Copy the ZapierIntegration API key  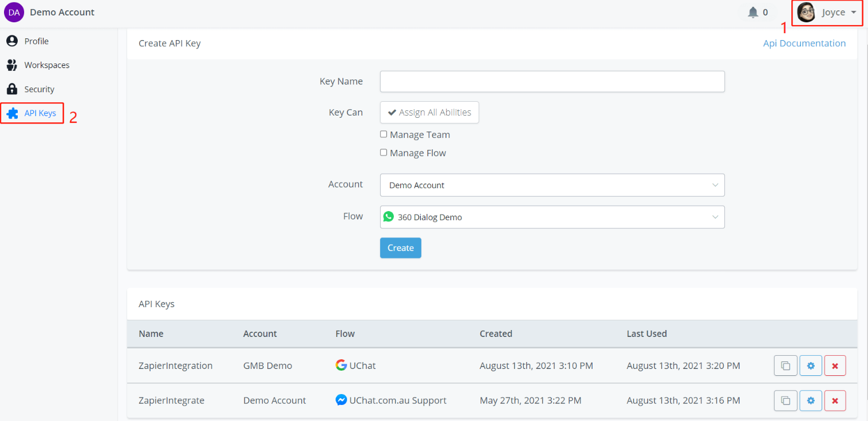click(786, 366)
